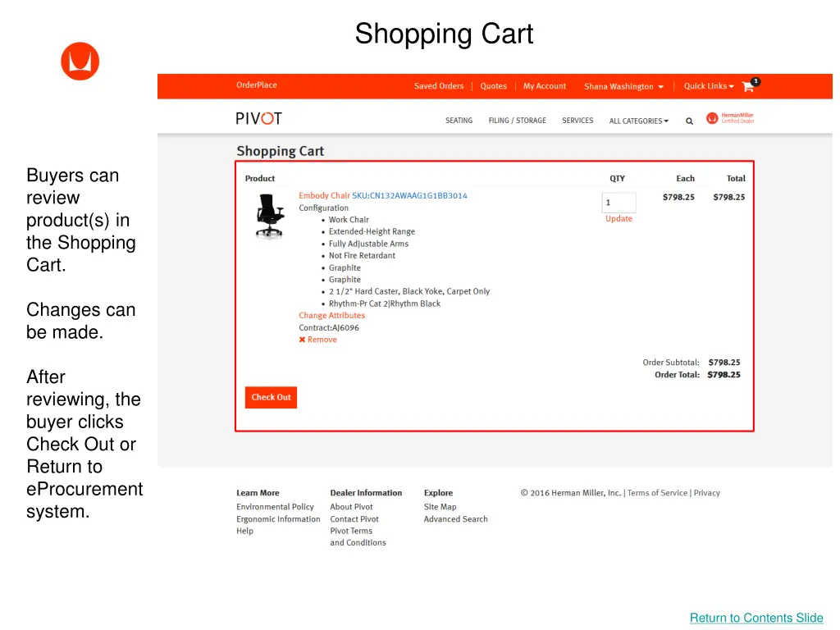Click the quantity input field
The image size is (840, 630).
619,203
